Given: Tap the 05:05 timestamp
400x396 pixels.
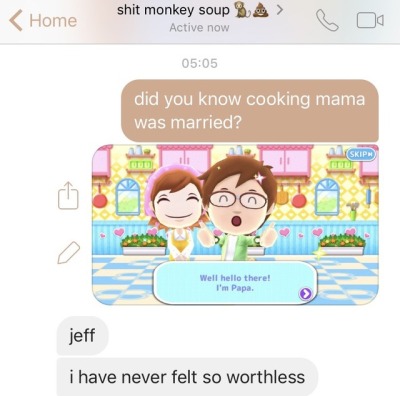Looking at the screenshot, I should pos(200,63).
